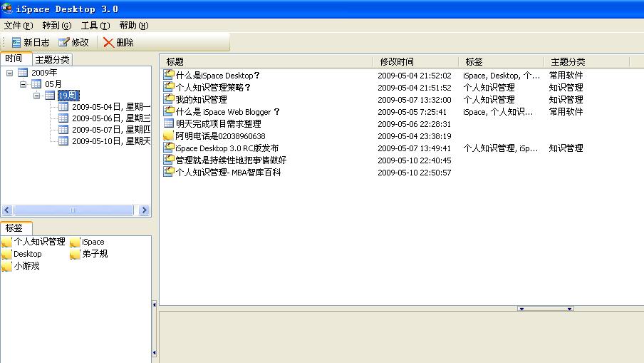Click the upper collapse arrow on the left splitter
This screenshot has width=644, height=363.
coord(155,305)
